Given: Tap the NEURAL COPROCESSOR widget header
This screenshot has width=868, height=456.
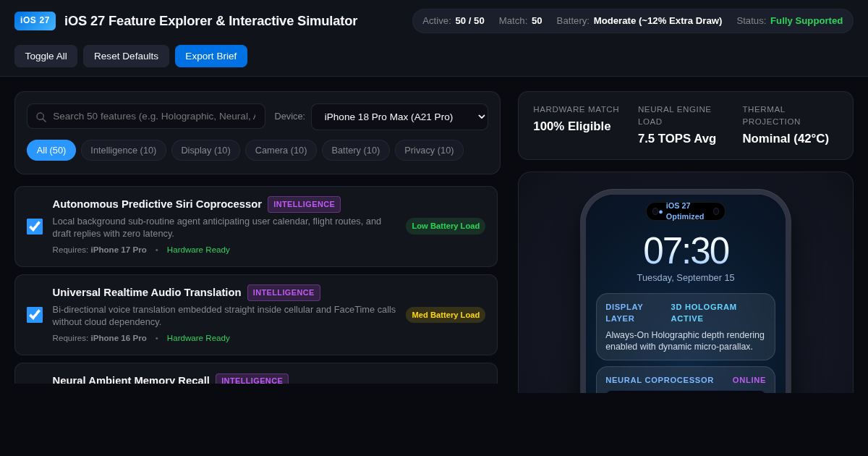Looking at the screenshot, I should [x=660, y=380].
